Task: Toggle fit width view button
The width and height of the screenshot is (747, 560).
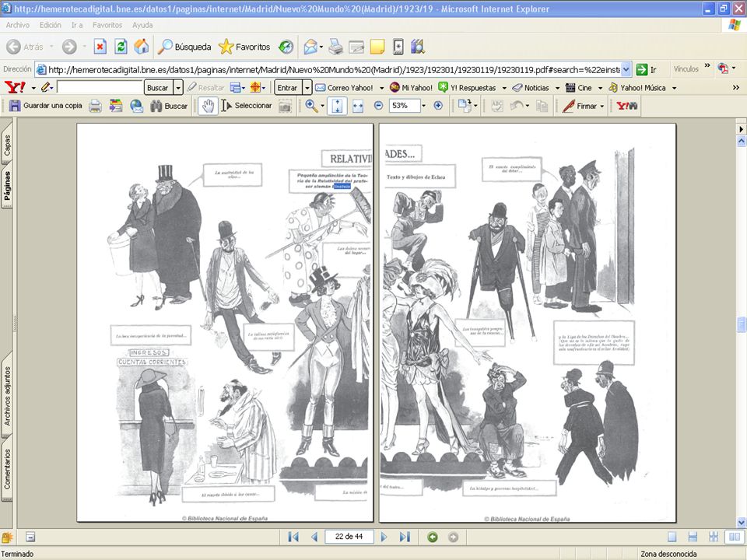Action: pos(358,107)
